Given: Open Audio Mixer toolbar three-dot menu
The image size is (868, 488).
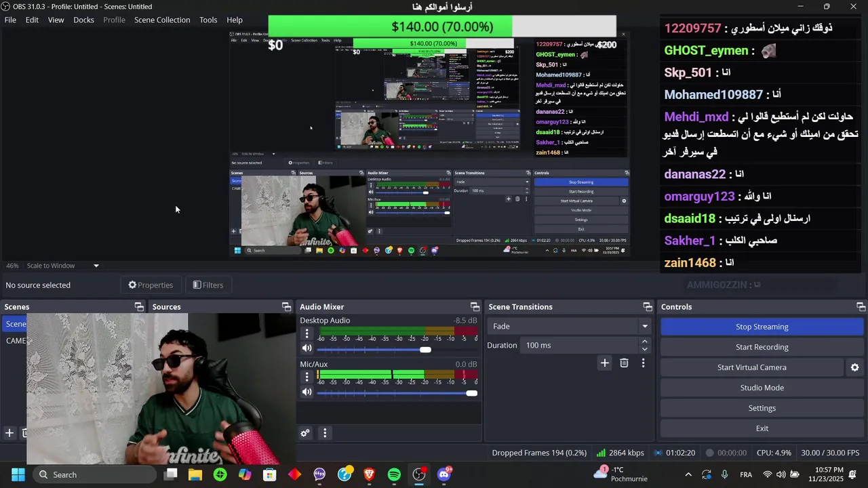Looking at the screenshot, I should tap(325, 433).
